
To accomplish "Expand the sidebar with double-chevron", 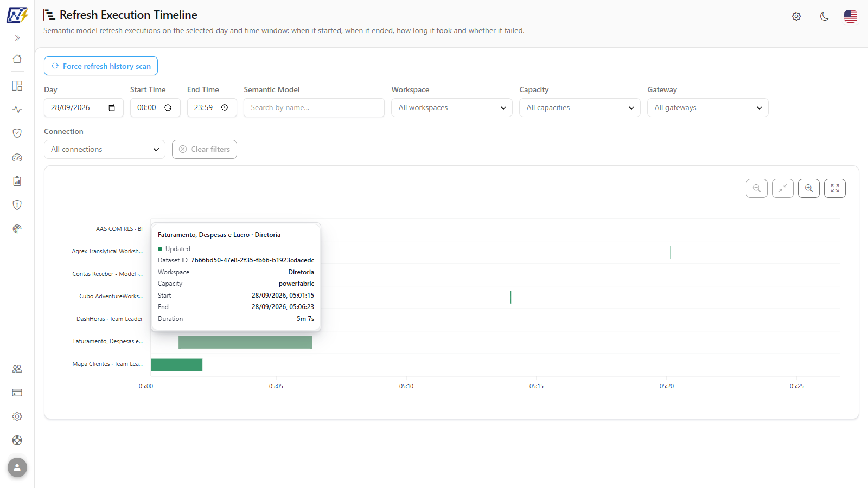I will point(17,38).
